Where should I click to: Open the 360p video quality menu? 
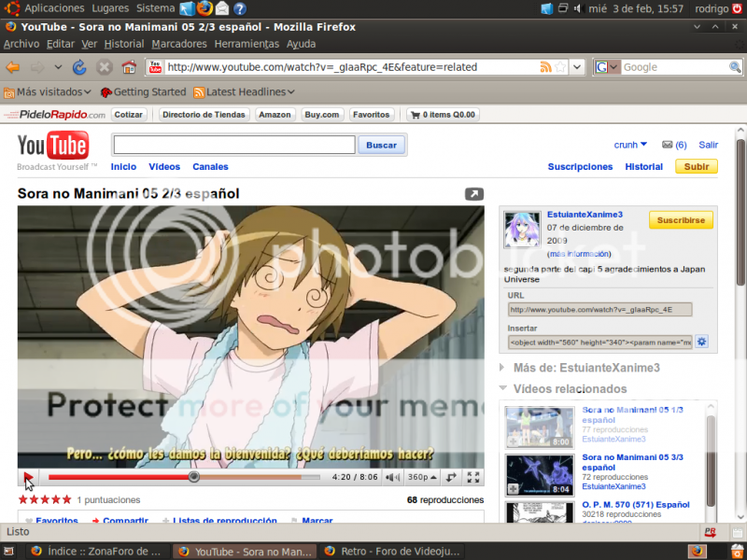point(422,477)
